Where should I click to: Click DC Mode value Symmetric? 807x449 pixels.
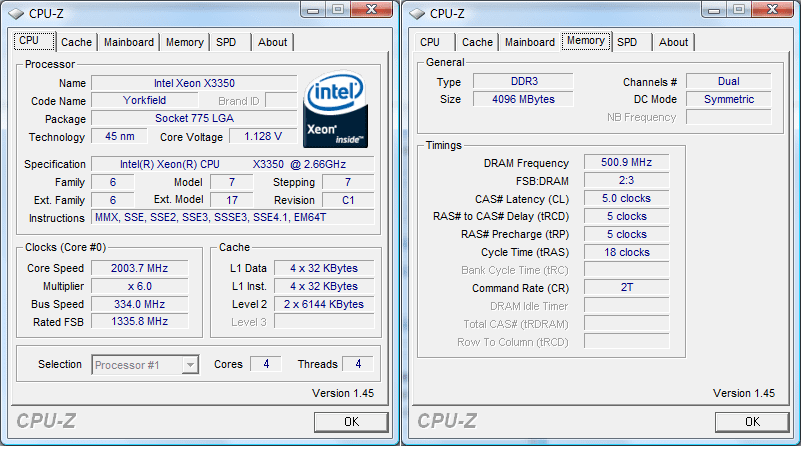[x=729, y=99]
